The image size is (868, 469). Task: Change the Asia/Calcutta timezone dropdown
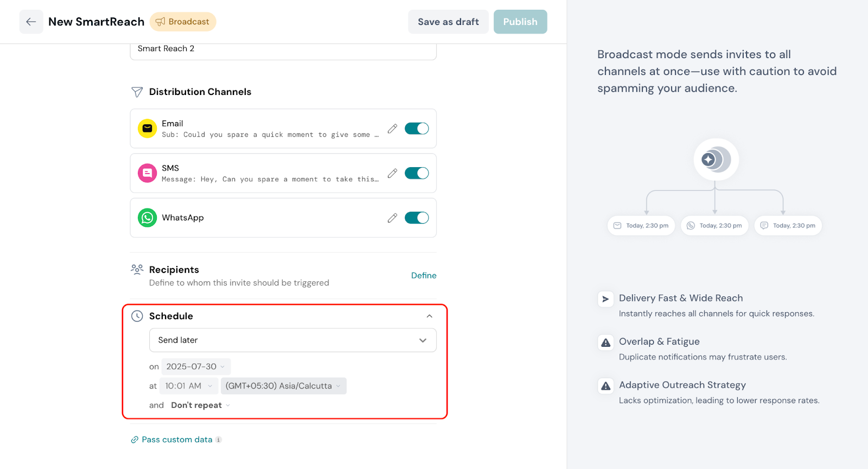pyautogui.click(x=283, y=386)
